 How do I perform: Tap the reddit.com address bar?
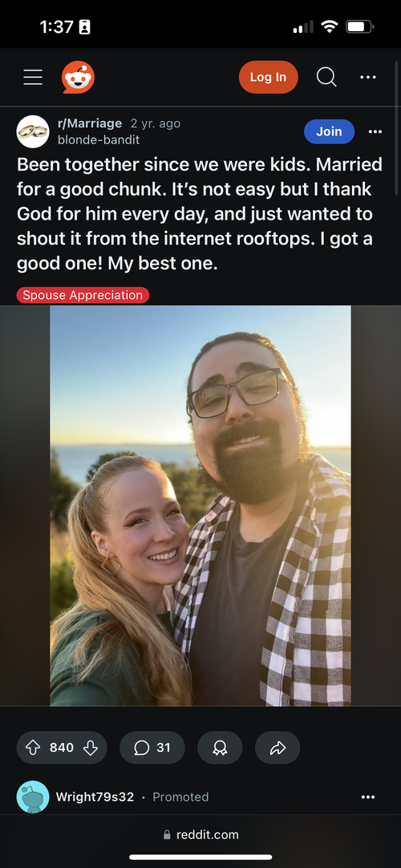click(x=200, y=835)
